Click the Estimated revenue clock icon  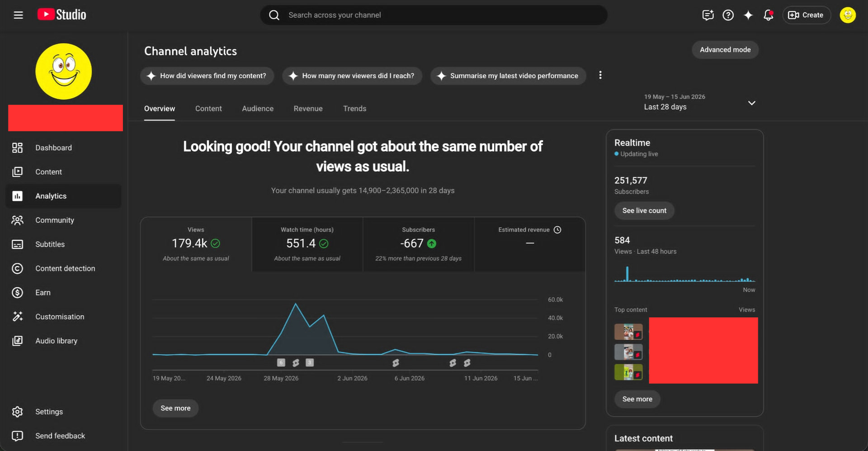[557, 230]
